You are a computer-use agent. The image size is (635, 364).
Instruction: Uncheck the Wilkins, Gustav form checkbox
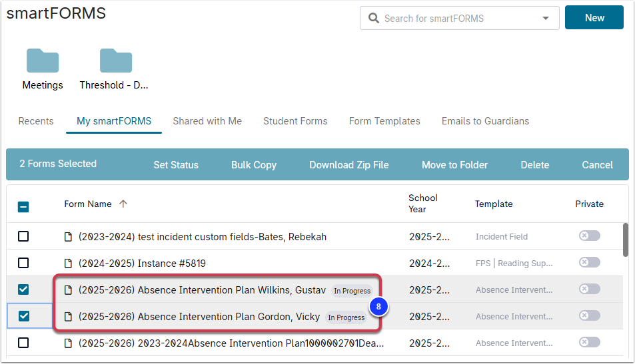pos(23,289)
